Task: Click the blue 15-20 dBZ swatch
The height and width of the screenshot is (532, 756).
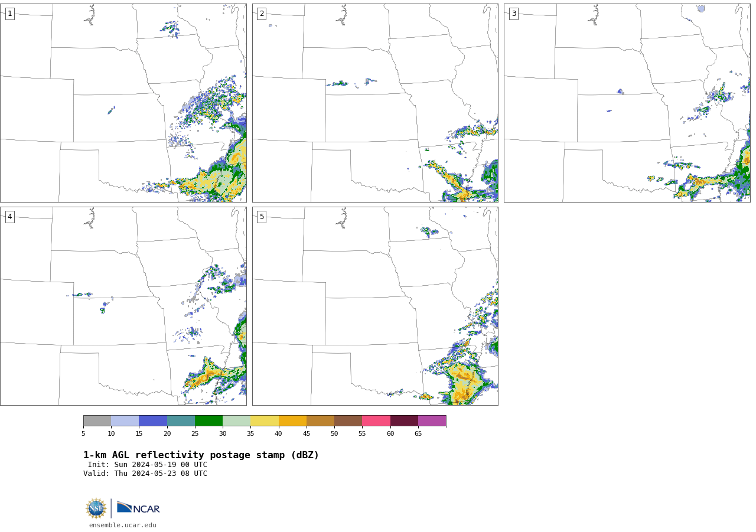Action: 153,421
